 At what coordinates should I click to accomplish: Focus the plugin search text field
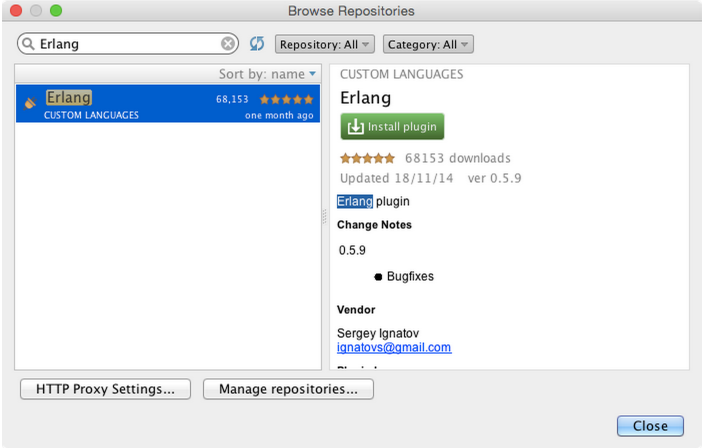point(128,44)
